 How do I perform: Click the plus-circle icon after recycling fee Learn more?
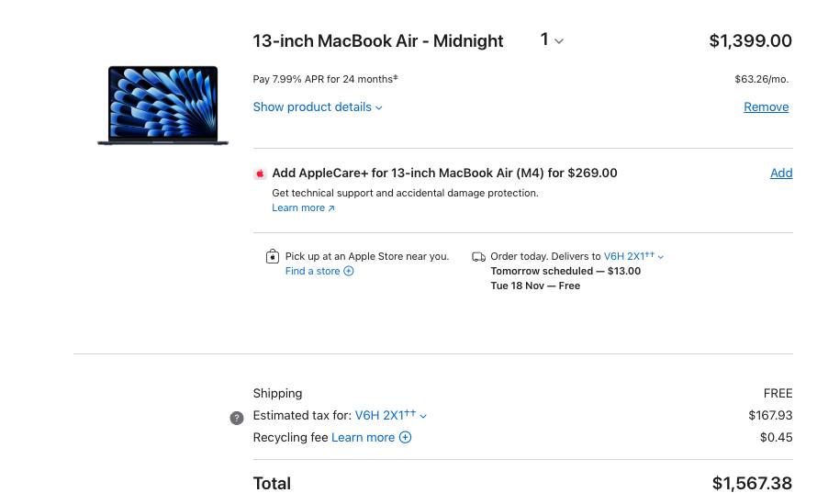406,438
